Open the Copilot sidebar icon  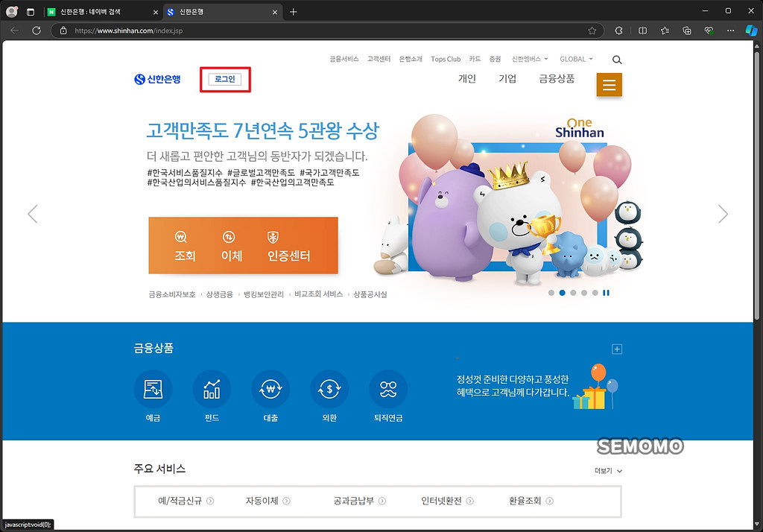coord(751,31)
